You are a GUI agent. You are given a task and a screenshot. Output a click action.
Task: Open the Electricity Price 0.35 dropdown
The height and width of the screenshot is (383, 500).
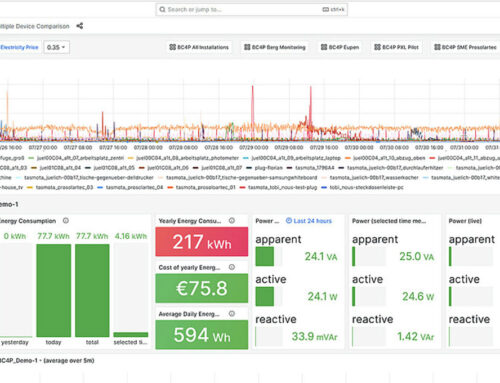(56, 47)
